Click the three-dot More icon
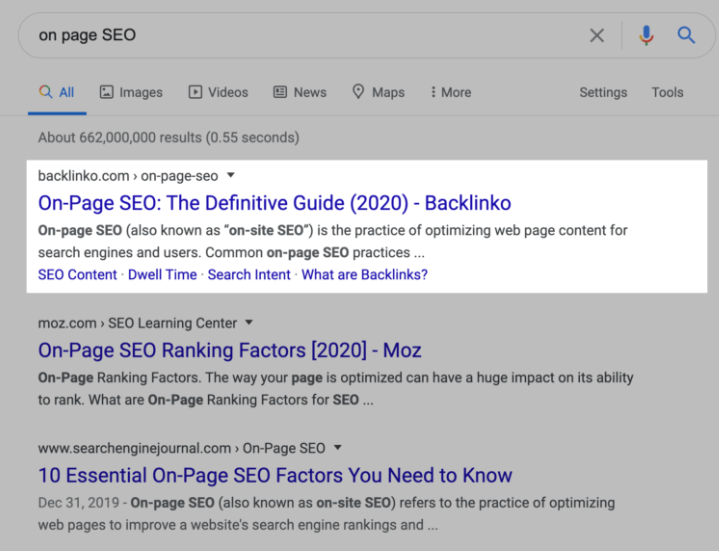 click(x=433, y=92)
